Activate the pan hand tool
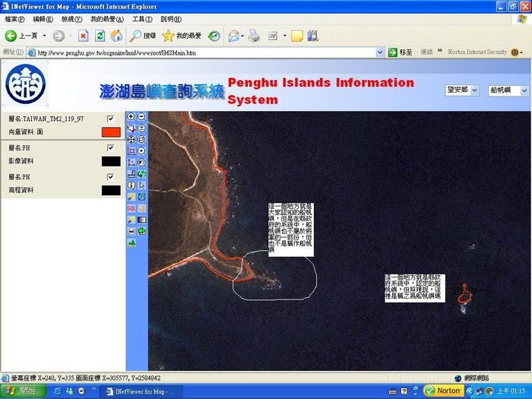The width and height of the screenshot is (532, 399). point(131,140)
